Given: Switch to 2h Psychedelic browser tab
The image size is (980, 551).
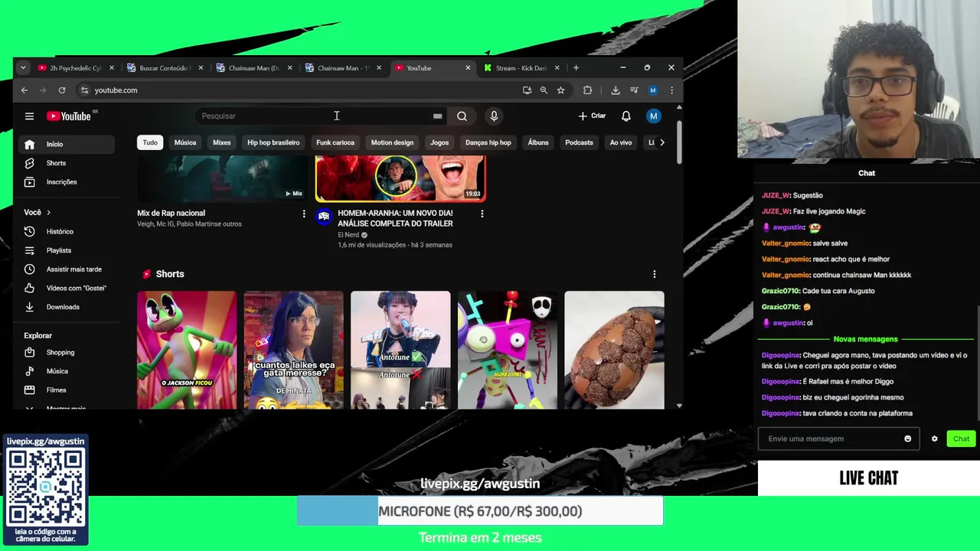Looking at the screenshot, I should tap(73, 68).
